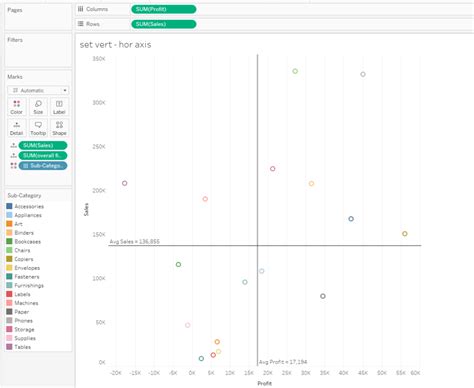474x388 pixels.
Task: Expand the Automatic mark type dropdown
Action: (x=38, y=90)
